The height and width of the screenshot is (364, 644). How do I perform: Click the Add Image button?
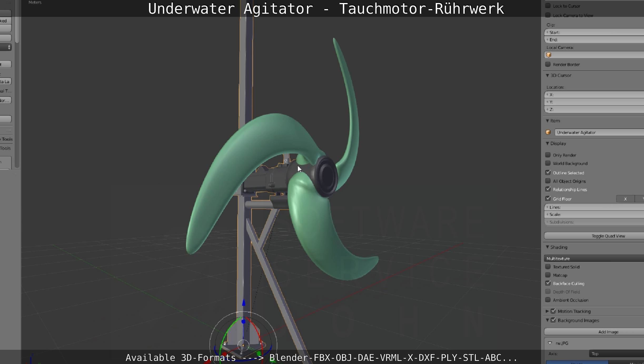point(594,332)
